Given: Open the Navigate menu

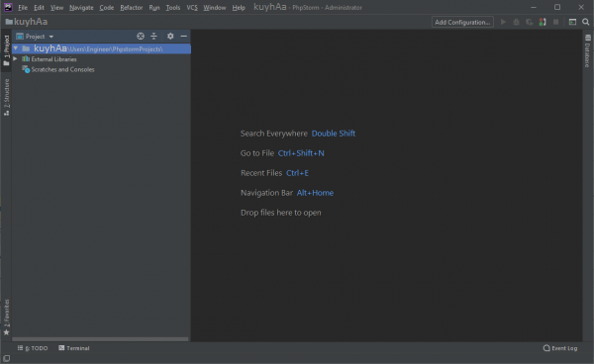Looking at the screenshot, I should [x=81, y=8].
